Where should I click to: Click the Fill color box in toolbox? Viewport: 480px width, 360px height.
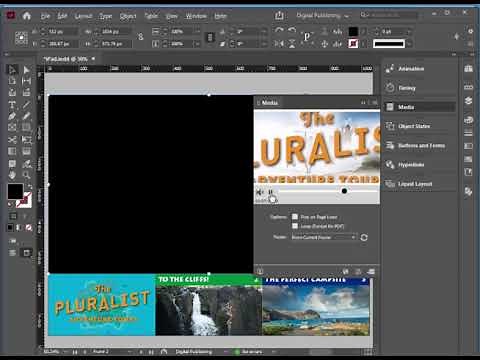point(15,191)
